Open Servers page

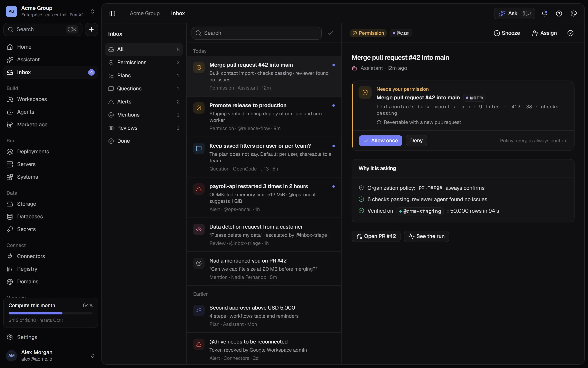pyautogui.click(x=51, y=164)
